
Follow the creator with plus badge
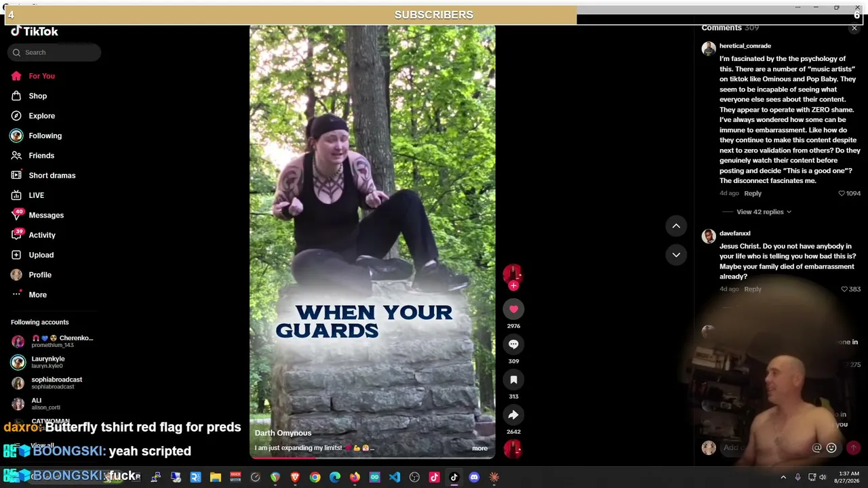pyautogui.click(x=513, y=286)
